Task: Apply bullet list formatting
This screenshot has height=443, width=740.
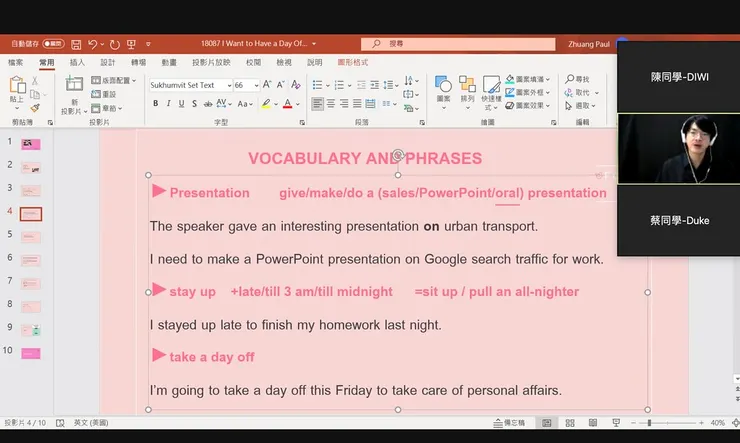Action: (317, 85)
